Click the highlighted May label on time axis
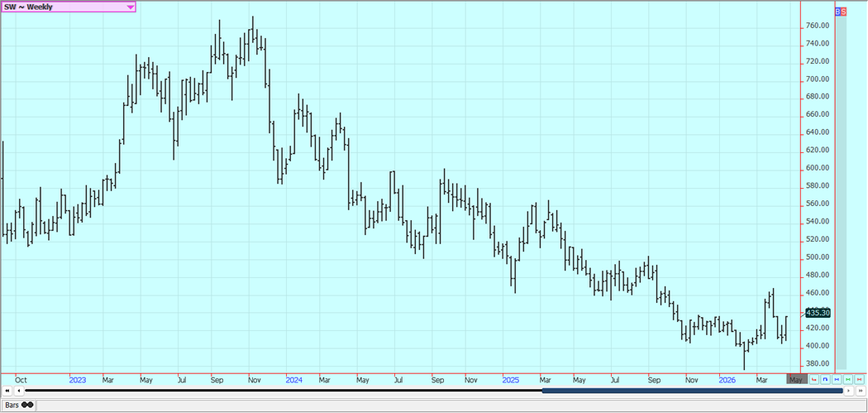This screenshot has width=868, height=413. pyautogui.click(x=795, y=380)
